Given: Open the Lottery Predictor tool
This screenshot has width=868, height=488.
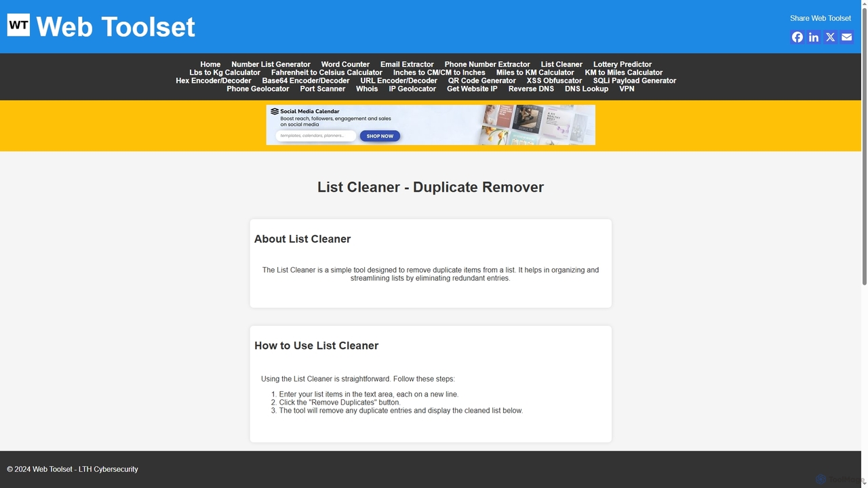Looking at the screenshot, I should 623,64.
